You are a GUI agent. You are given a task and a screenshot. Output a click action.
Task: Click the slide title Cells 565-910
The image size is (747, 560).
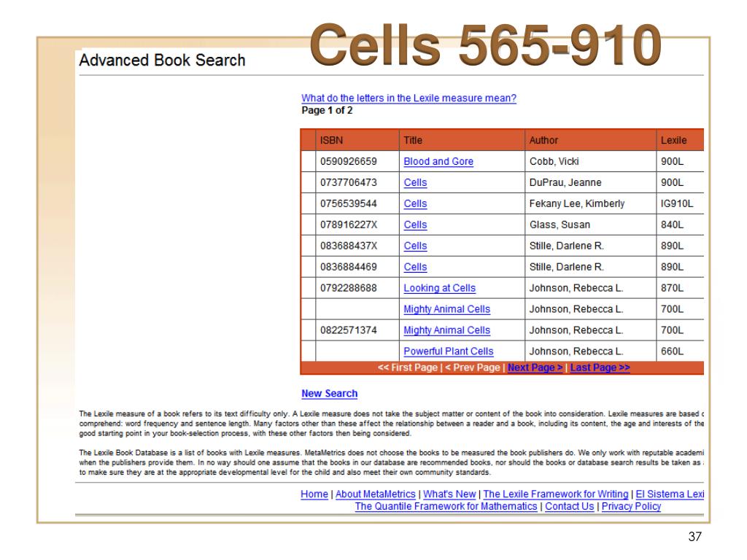click(x=486, y=44)
